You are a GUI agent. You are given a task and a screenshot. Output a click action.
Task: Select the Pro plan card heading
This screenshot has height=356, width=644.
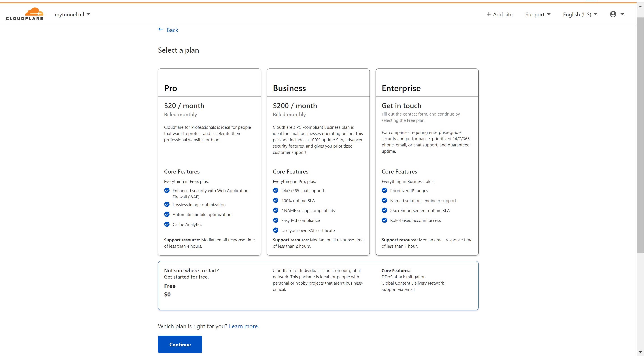170,88
